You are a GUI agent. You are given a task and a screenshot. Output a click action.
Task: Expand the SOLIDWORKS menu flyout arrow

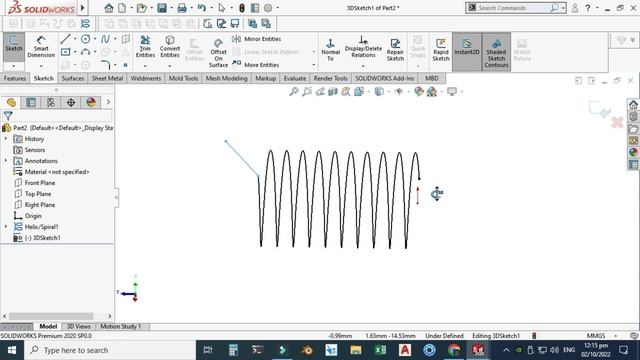click(82, 8)
